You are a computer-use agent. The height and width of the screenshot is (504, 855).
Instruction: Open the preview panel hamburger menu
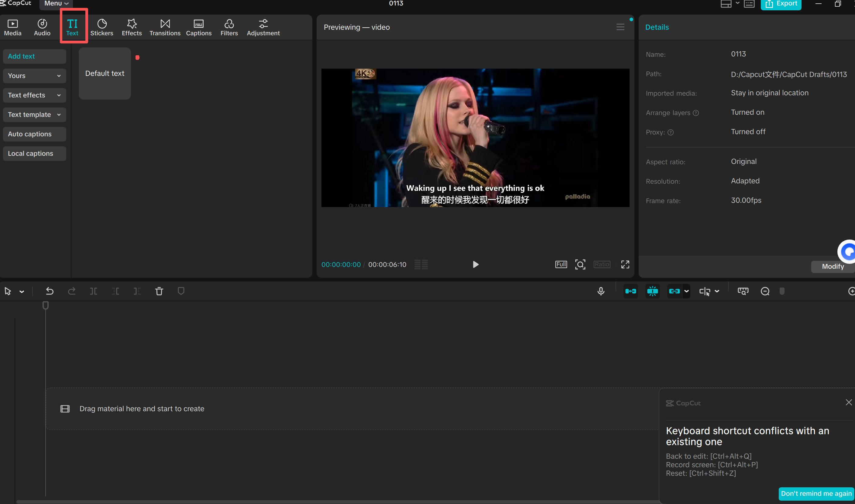point(620,27)
